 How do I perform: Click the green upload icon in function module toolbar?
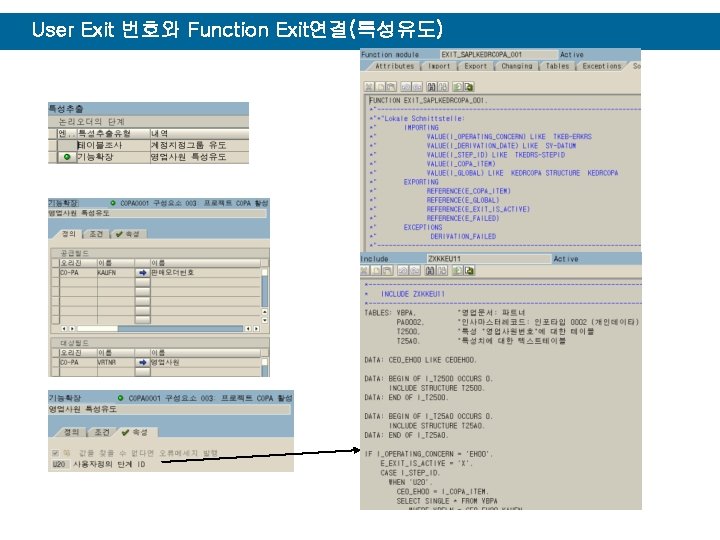click(458, 86)
